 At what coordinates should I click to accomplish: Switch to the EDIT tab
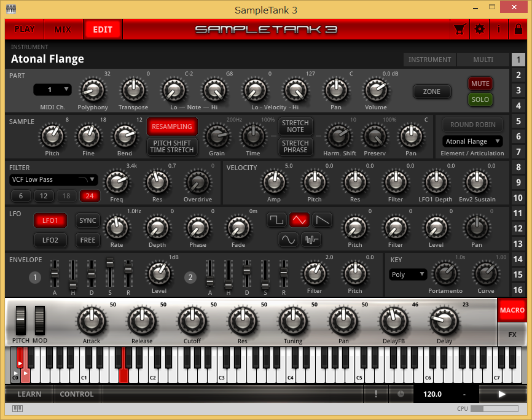coord(103,29)
